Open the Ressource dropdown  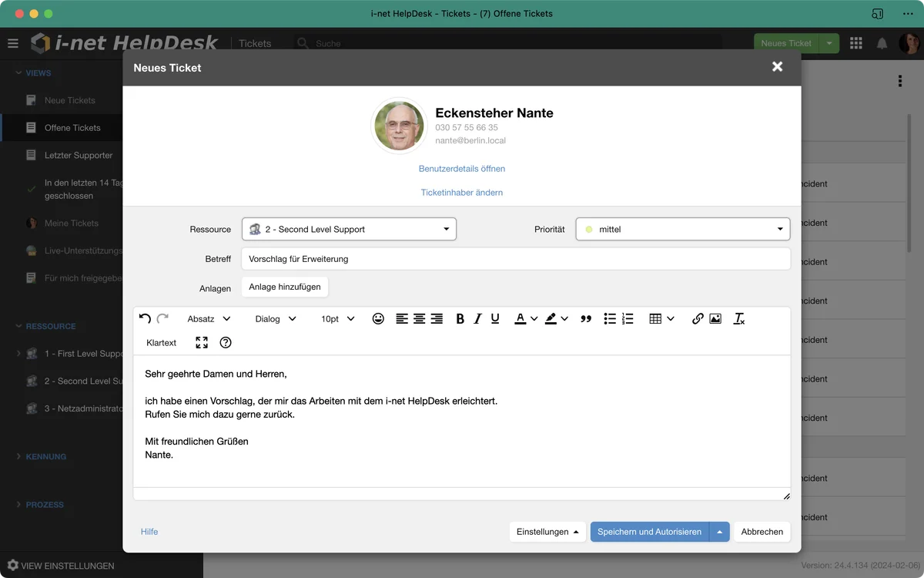[349, 229]
